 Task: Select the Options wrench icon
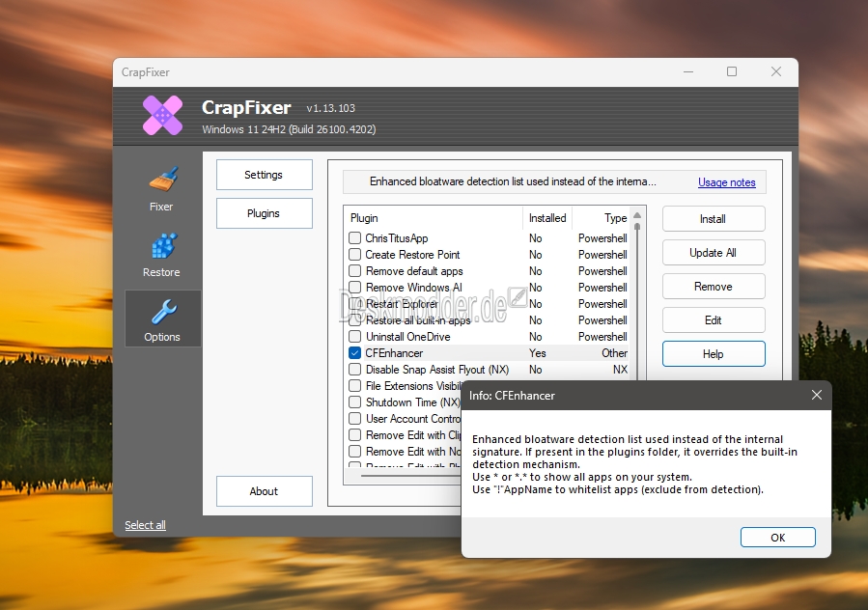(x=163, y=312)
